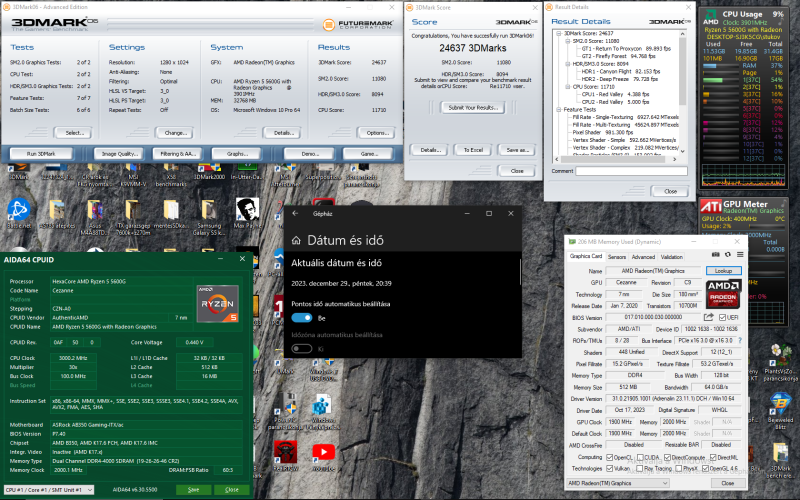Click the AMD logo in CPU Usage gadget
This screenshot has width=800, height=500.
(710, 17)
